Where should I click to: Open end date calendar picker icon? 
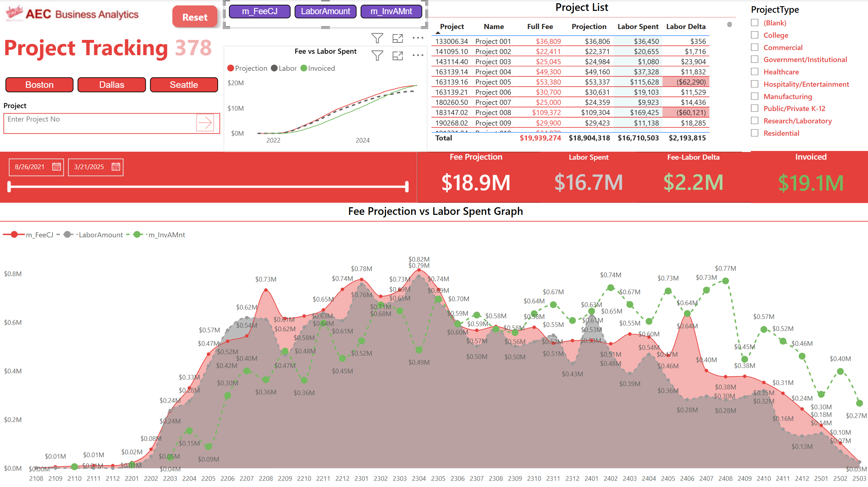tap(116, 167)
